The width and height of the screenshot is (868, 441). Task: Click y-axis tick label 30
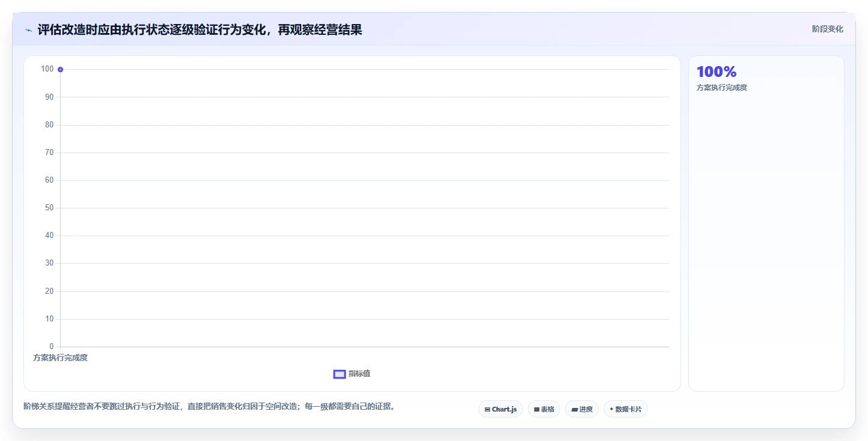tap(49, 263)
